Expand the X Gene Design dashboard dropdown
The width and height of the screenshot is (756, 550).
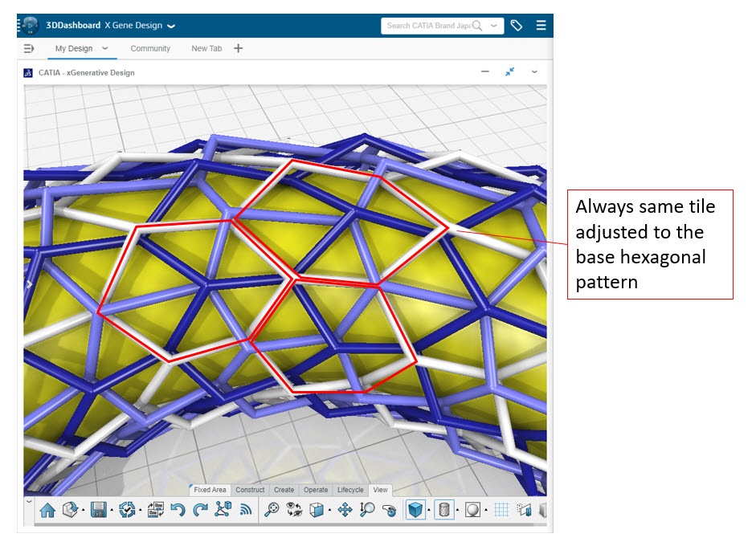click(x=171, y=26)
